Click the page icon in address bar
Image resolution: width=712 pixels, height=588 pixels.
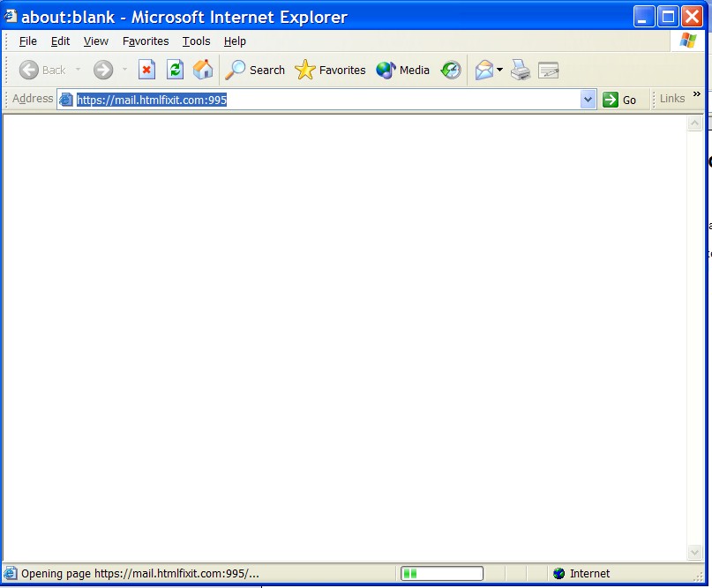point(66,100)
